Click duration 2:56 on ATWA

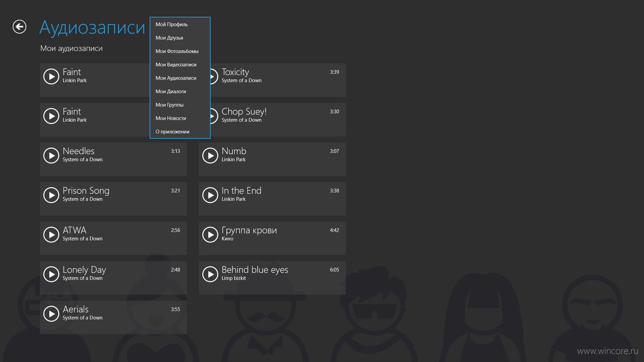coord(175,230)
